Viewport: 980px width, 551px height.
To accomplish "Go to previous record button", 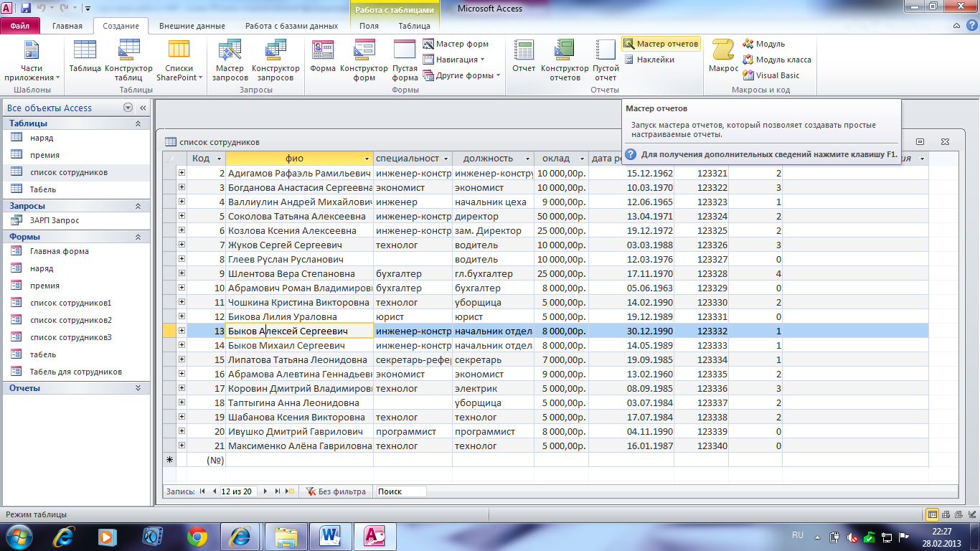I will [x=214, y=491].
